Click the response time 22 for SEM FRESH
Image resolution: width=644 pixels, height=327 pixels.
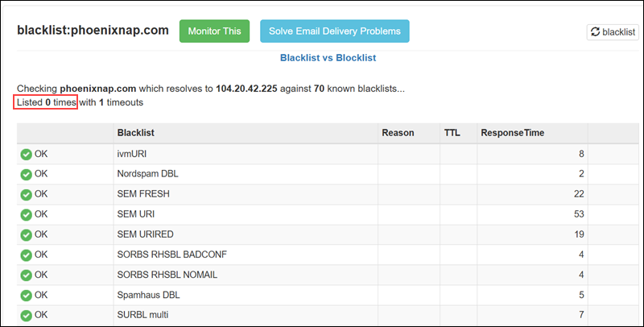(x=579, y=194)
